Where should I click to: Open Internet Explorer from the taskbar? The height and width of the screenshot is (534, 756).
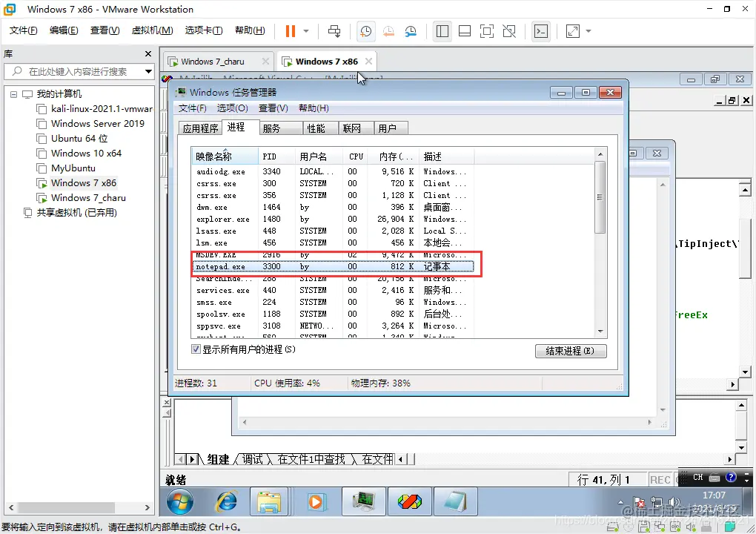[x=226, y=501]
